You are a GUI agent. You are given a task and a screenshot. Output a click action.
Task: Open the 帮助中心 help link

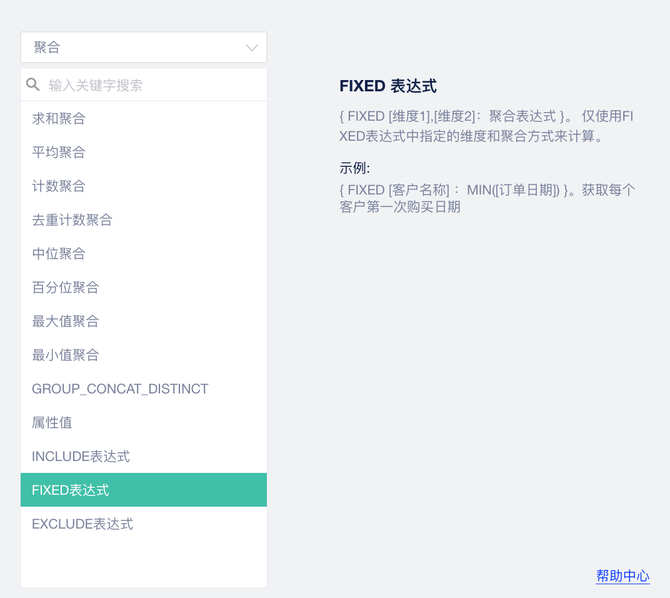coord(622,576)
